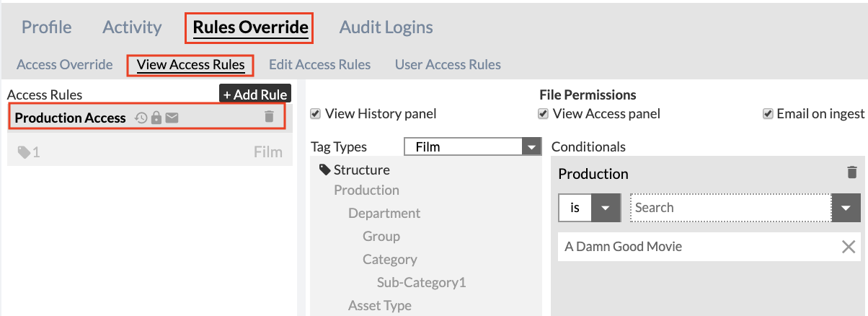Open the Tag Types Film dropdown

[x=472, y=146]
